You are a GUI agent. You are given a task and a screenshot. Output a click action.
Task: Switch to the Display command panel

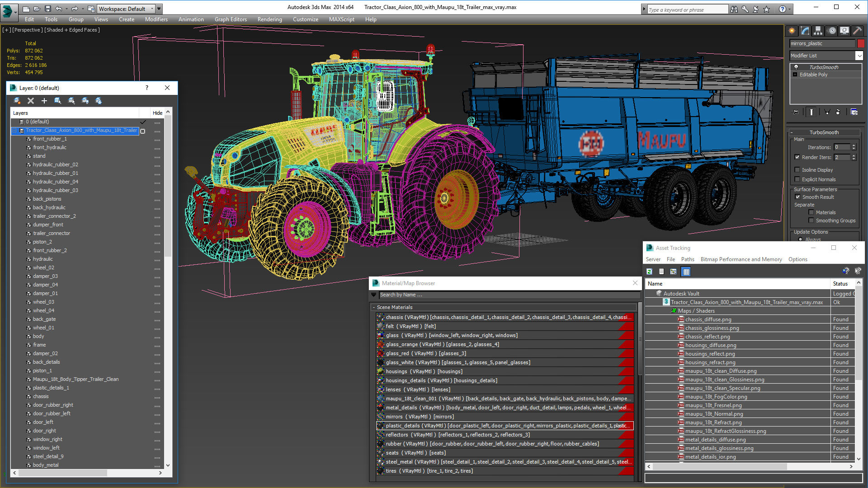point(844,31)
